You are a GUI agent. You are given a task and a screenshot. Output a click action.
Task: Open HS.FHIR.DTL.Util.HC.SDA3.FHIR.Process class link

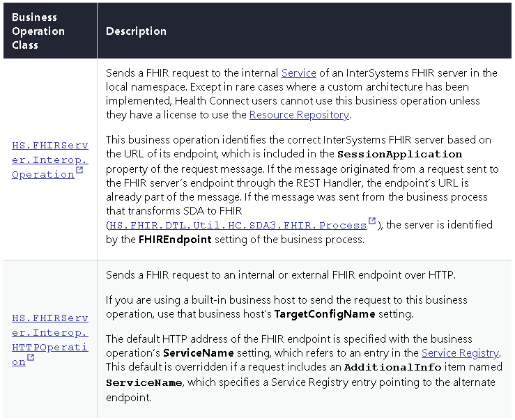point(238,225)
